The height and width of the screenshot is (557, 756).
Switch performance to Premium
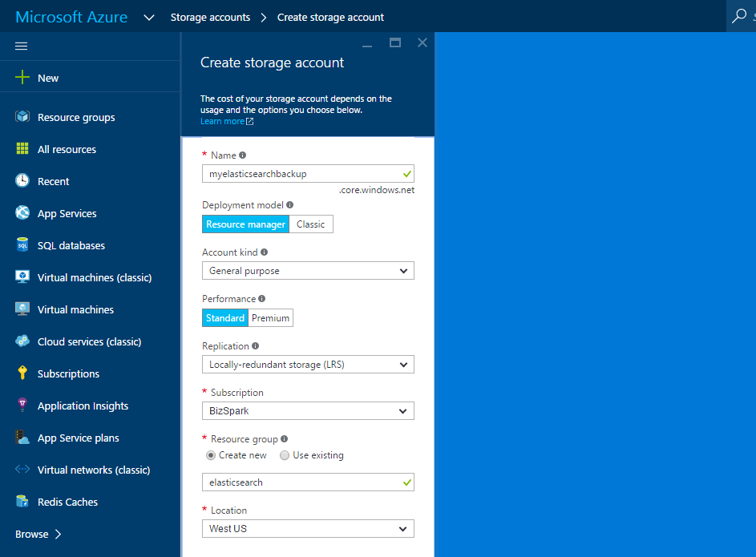[270, 317]
